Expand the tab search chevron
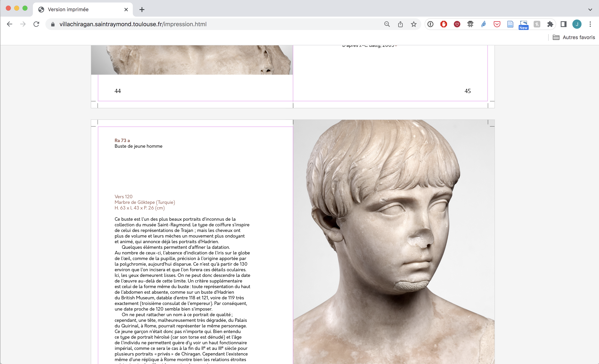Screen dimensions: 599x364 (590, 10)
